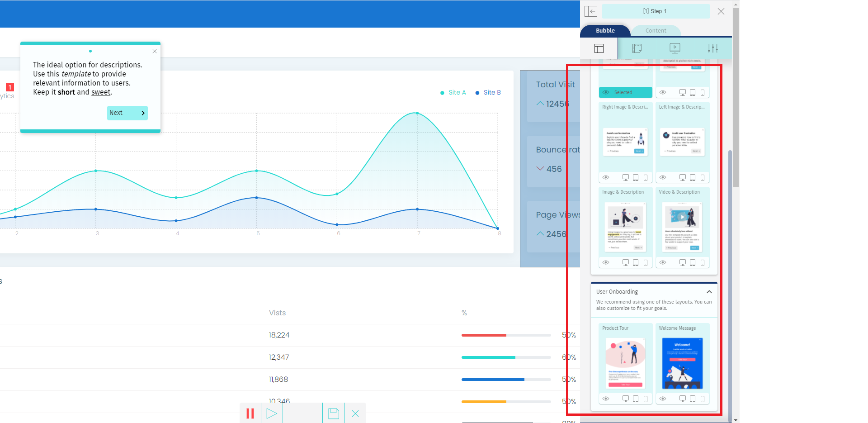Open the layout templates panel icon
The image size is (868, 423).
(x=599, y=48)
